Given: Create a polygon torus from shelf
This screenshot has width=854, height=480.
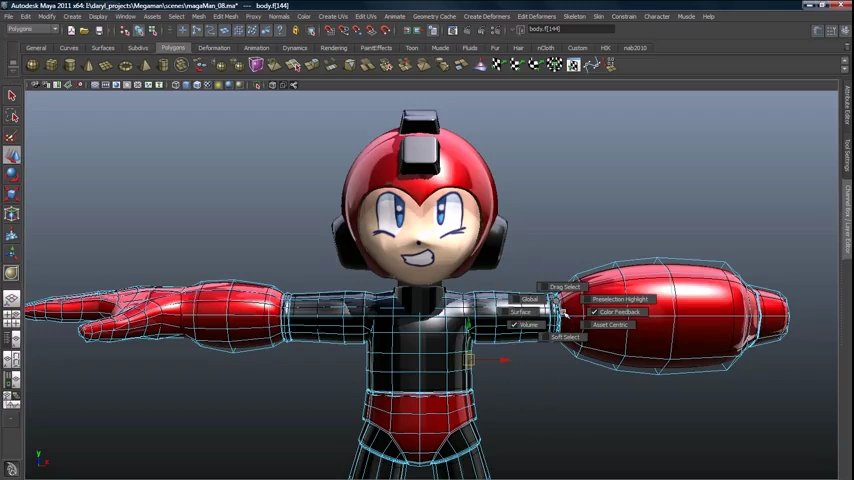Looking at the screenshot, I should (x=126, y=65).
